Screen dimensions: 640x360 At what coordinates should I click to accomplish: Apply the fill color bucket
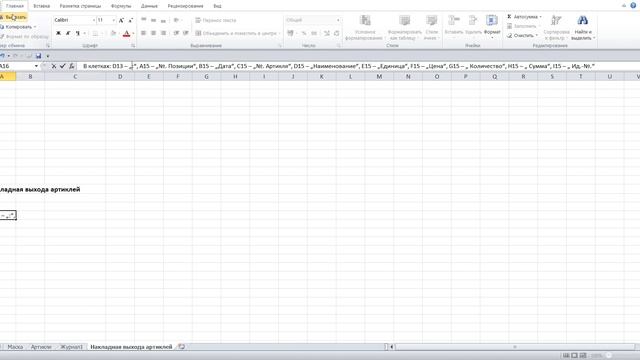pyautogui.click(x=113, y=33)
